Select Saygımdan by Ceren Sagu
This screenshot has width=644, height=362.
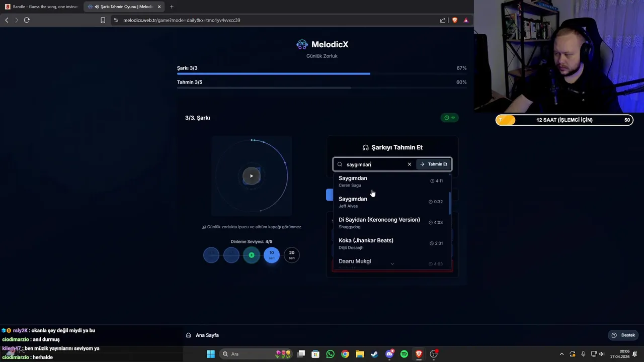(x=391, y=181)
